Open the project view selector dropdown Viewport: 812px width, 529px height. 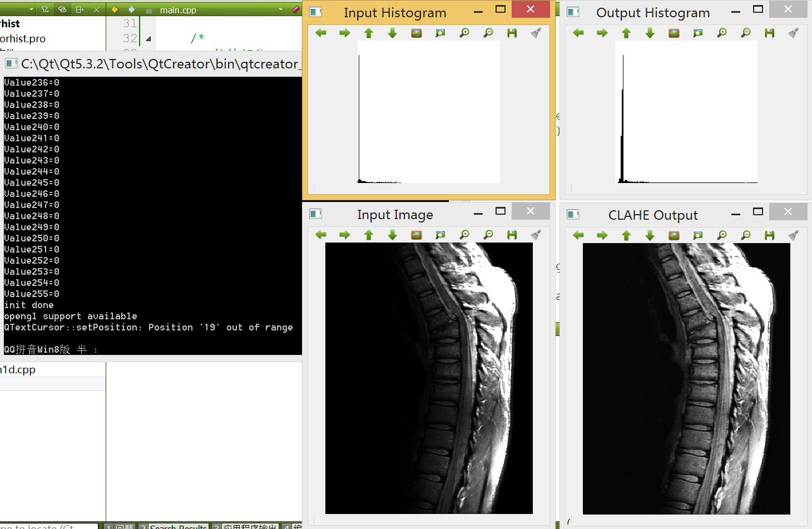(31, 9)
